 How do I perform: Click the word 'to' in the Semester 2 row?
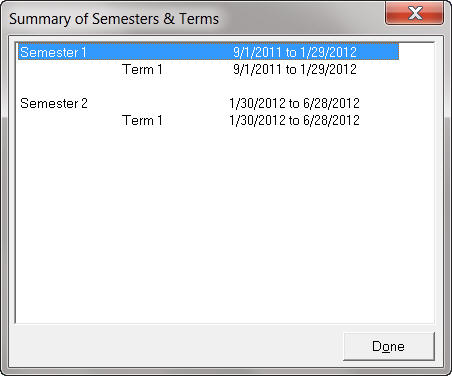(x=294, y=103)
